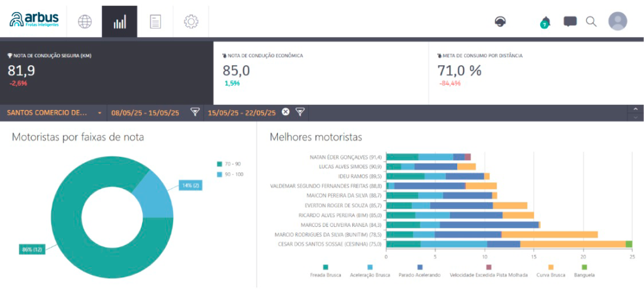
Task: Open notifications with badge 7
Action: pos(545,22)
